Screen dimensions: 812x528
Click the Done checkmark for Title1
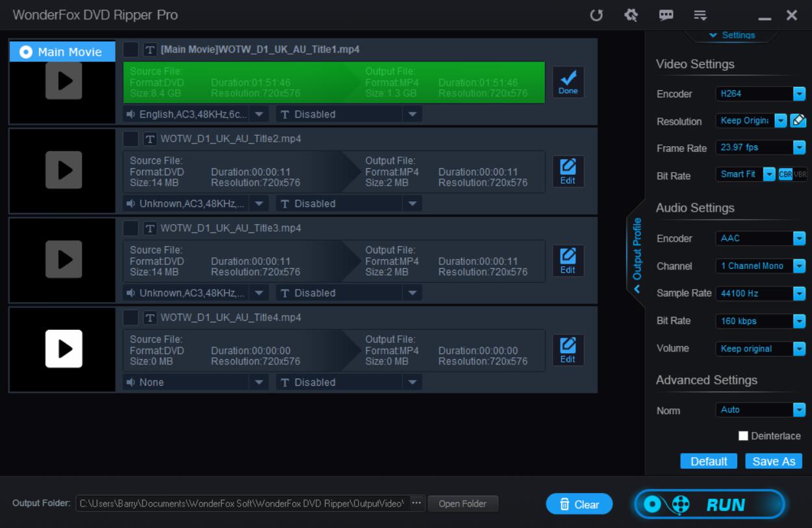568,82
